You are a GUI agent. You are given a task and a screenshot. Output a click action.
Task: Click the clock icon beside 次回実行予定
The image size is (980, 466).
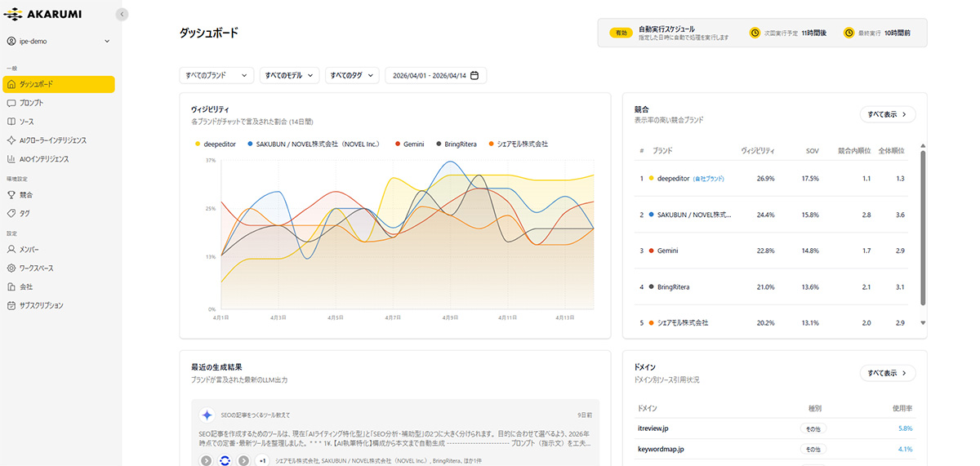tap(755, 33)
